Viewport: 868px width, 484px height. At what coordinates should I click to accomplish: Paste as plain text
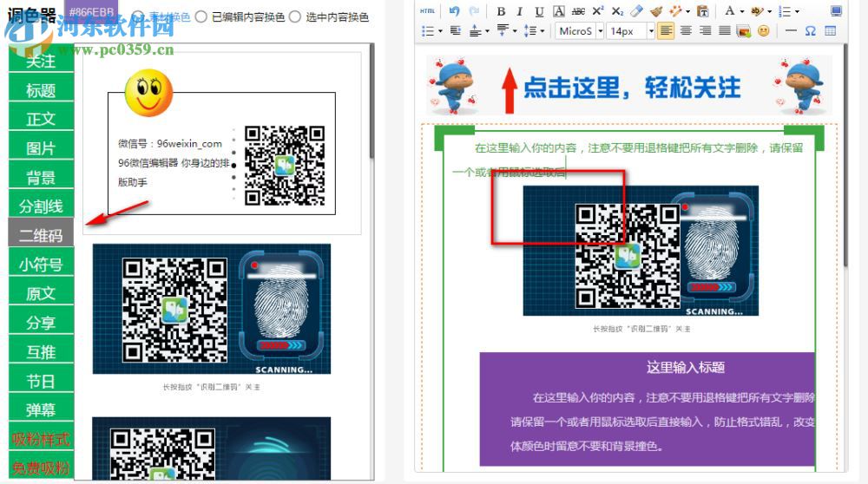[703, 11]
